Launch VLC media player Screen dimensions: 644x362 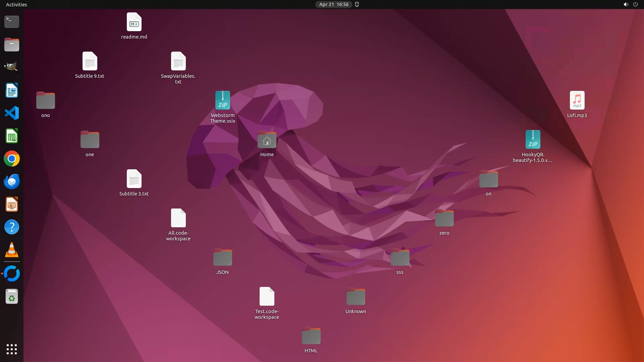(12, 250)
